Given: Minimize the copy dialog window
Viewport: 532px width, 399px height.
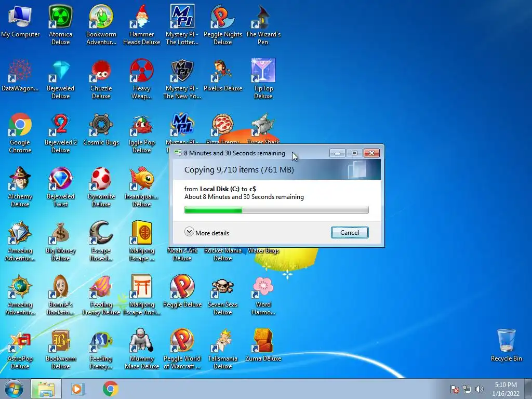Looking at the screenshot, I should tap(337, 153).
